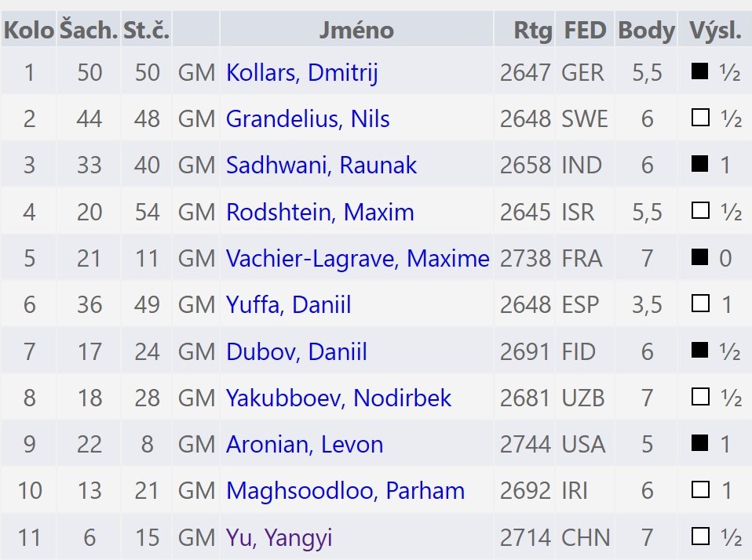
Task: Click the Jméno column header
Action: click(x=356, y=31)
